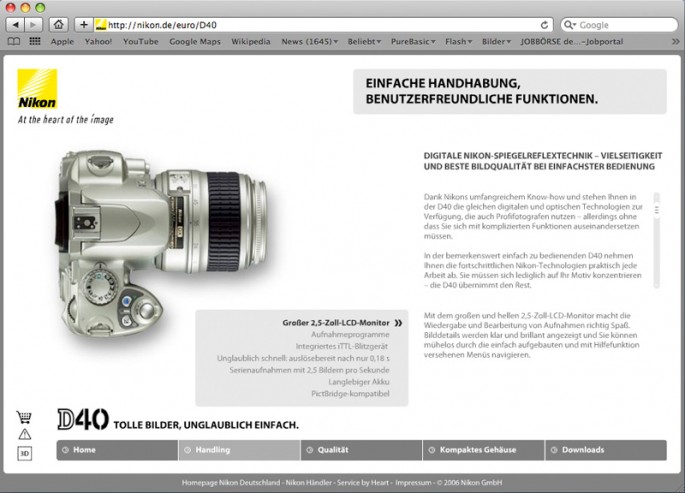
Task: Select the Home navigation tab
Action: click(117, 450)
